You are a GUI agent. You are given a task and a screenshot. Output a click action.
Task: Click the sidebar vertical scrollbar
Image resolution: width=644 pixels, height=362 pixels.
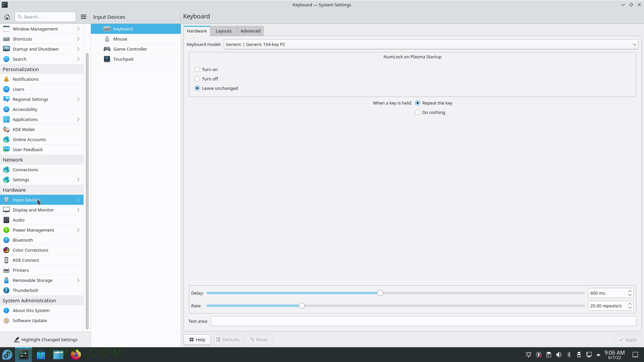point(87,191)
